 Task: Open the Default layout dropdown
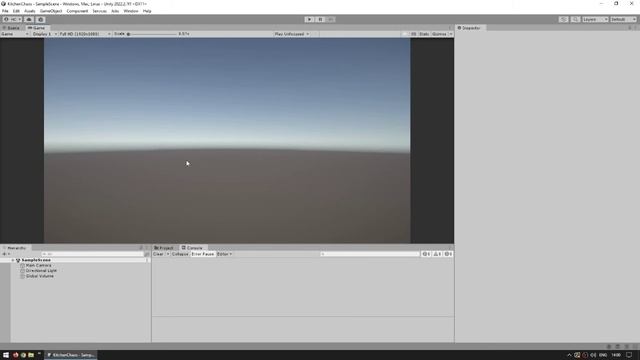[x=623, y=19]
